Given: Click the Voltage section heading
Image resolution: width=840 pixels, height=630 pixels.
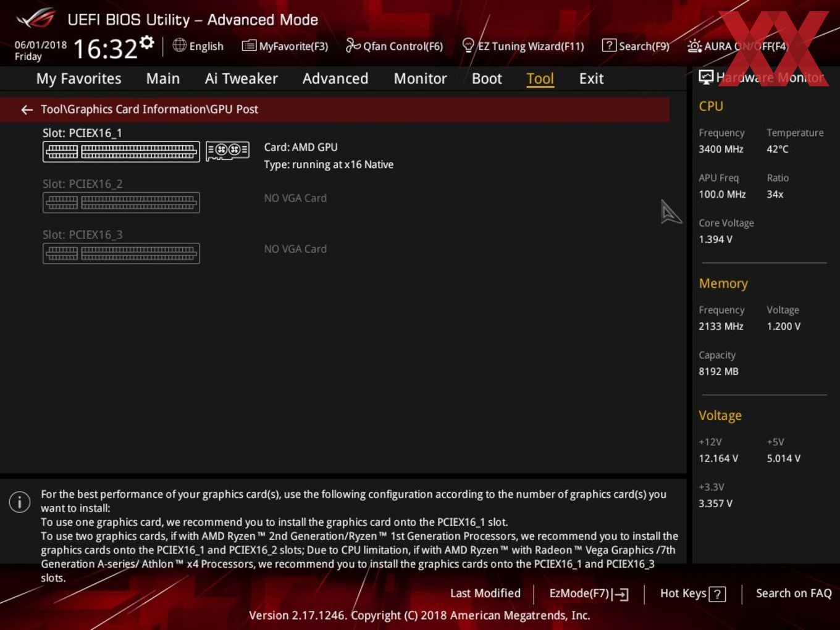Looking at the screenshot, I should 720,416.
